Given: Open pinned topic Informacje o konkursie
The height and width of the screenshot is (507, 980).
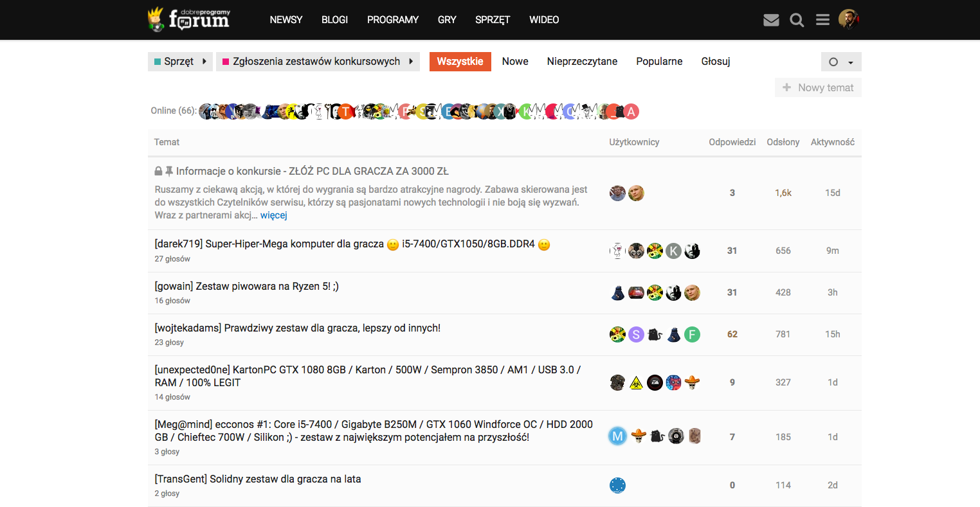Looking at the screenshot, I should point(312,172).
